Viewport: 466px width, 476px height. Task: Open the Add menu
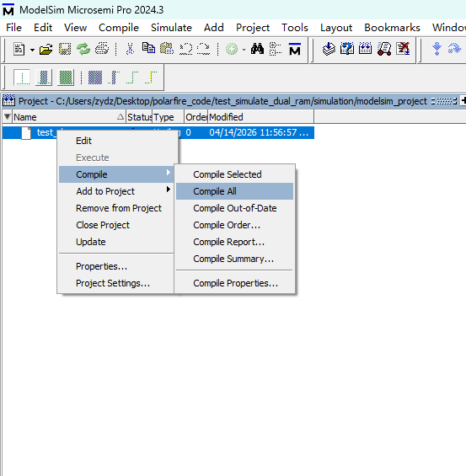(x=214, y=28)
